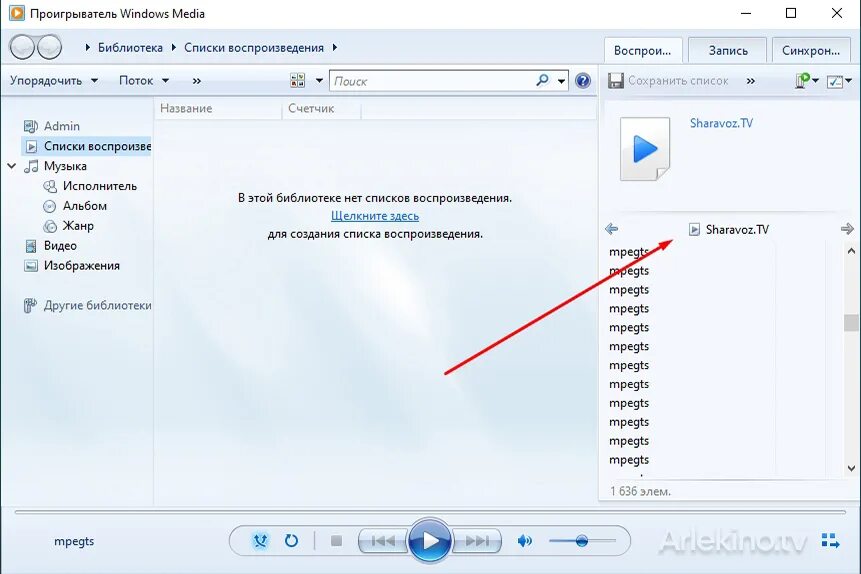Click the playlist thumbnail with play icon
Viewport: 861px width, 574px height.
pyautogui.click(x=645, y=149)
